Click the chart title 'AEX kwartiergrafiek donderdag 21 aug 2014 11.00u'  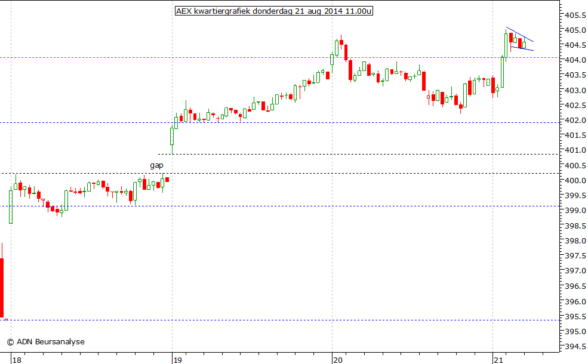click(x=274, y=11)
